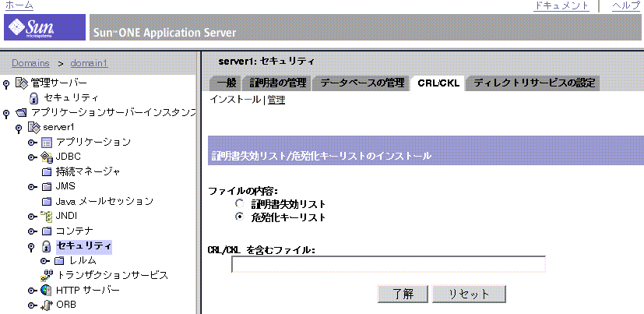Expand the HTTP サーバー tree node
This screenshot has height=314, width=644.
[x=33, y=291]
